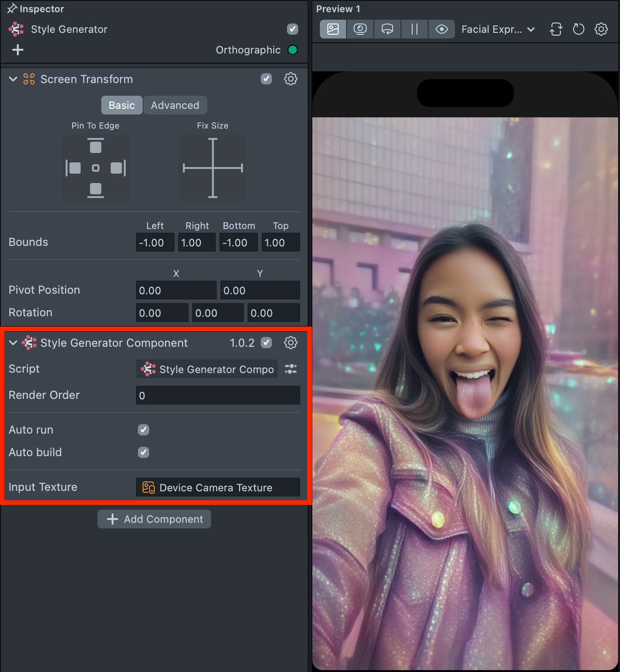Toggle the Screen Transform enabled checkbox
620x672 pixels.
click(266, 79)
